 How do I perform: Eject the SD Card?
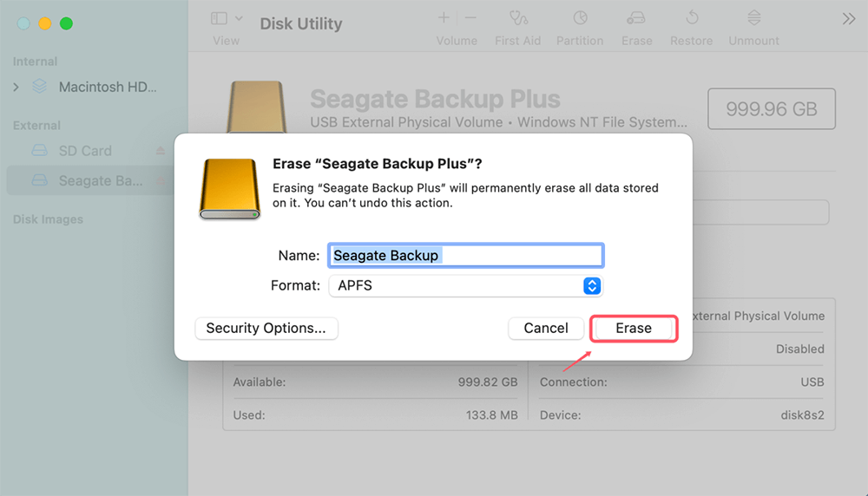(161, 151)
